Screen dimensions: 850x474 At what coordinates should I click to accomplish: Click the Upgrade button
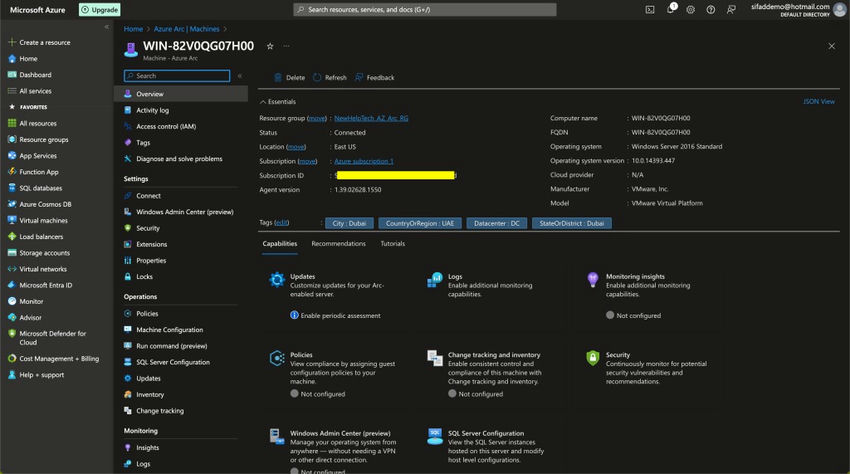tap(100, 9)
